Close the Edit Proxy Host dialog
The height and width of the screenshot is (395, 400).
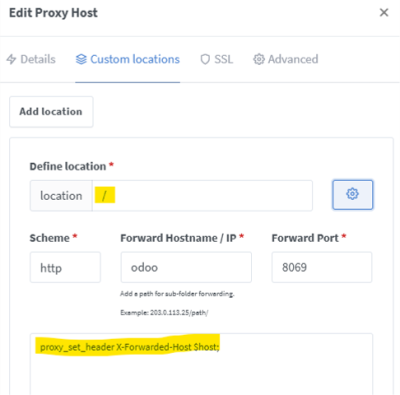pyautogui.click(x=384, y=13)
